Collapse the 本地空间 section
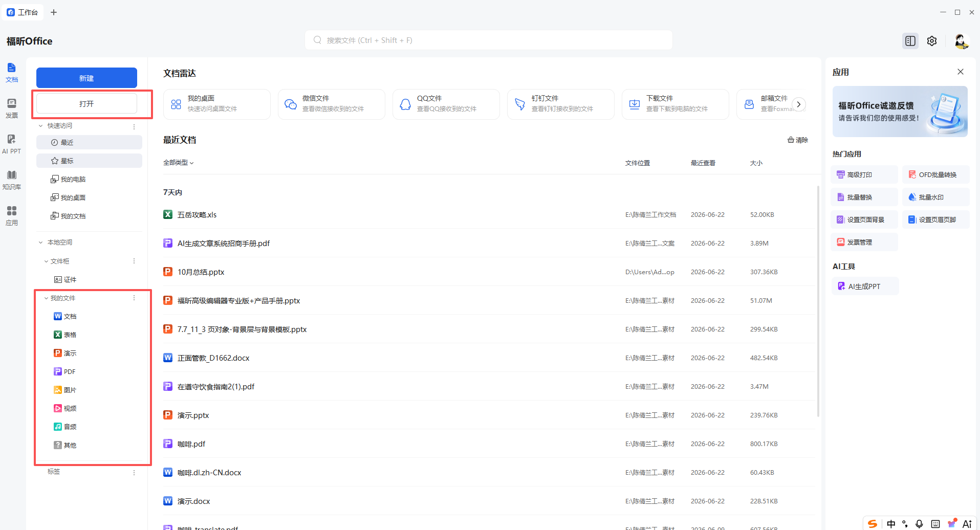 tap(41, 242)
